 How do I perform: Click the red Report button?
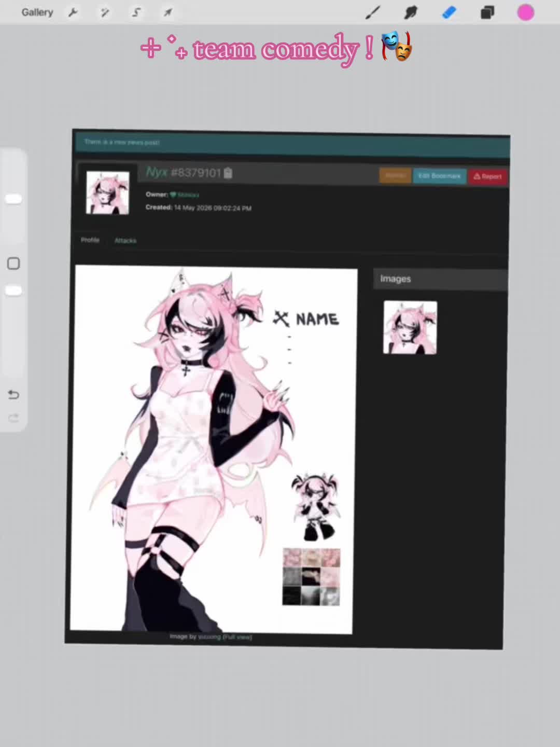tap(488, 176)
